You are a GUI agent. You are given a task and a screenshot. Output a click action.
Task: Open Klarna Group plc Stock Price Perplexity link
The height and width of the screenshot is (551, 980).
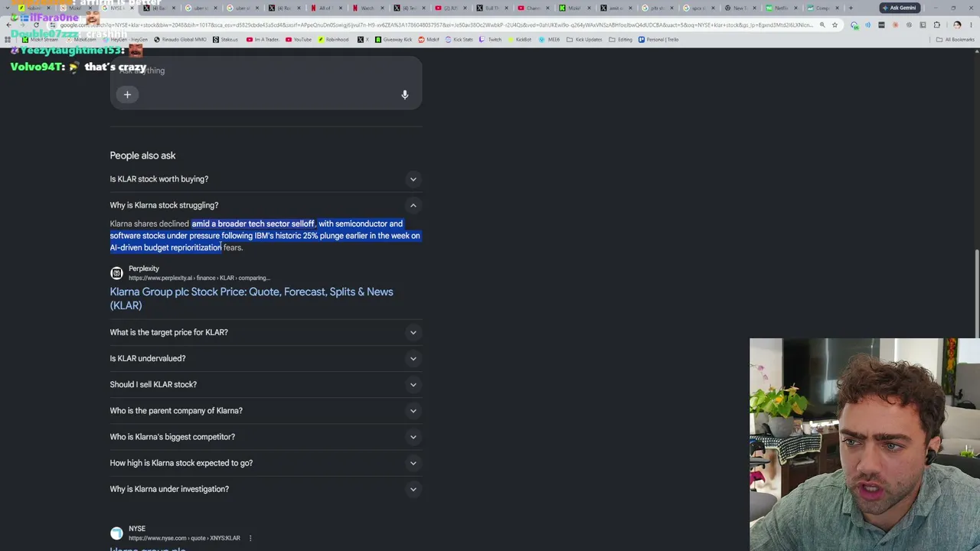251,298
